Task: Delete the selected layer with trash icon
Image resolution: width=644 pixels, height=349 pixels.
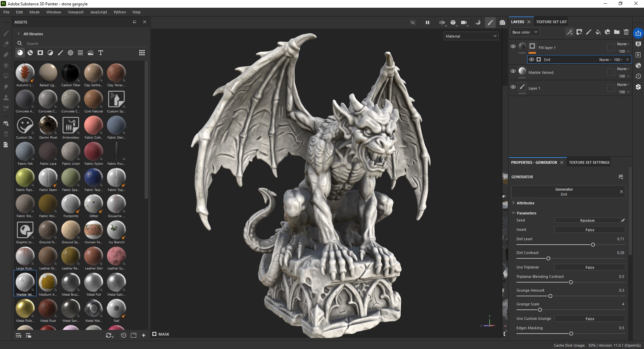Action: [x=626, y=32]
